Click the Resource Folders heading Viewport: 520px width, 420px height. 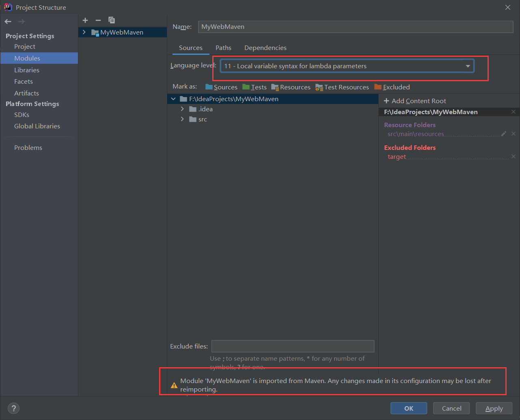[x=410, y=125]
